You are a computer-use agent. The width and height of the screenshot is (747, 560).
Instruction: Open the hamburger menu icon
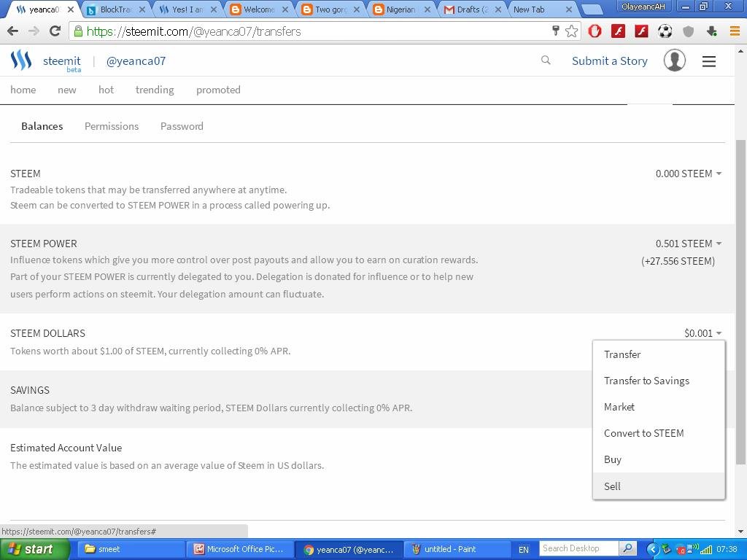[x=709, y=61]
